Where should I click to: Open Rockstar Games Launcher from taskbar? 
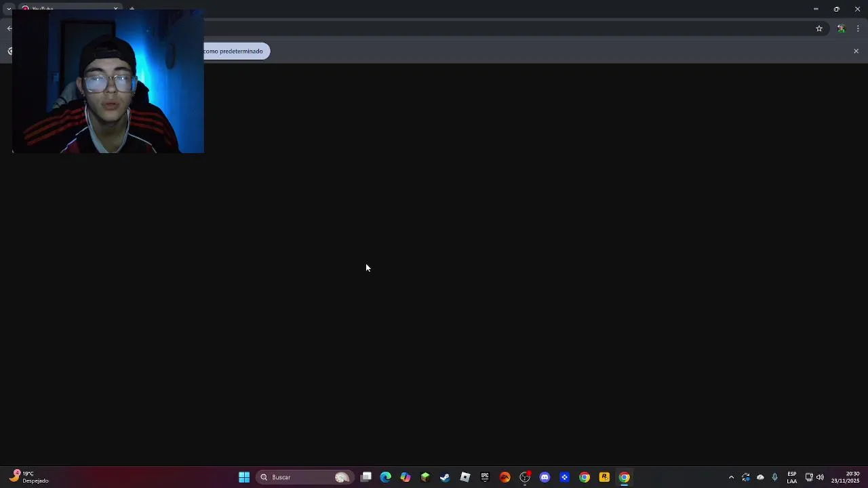[604, 477]
